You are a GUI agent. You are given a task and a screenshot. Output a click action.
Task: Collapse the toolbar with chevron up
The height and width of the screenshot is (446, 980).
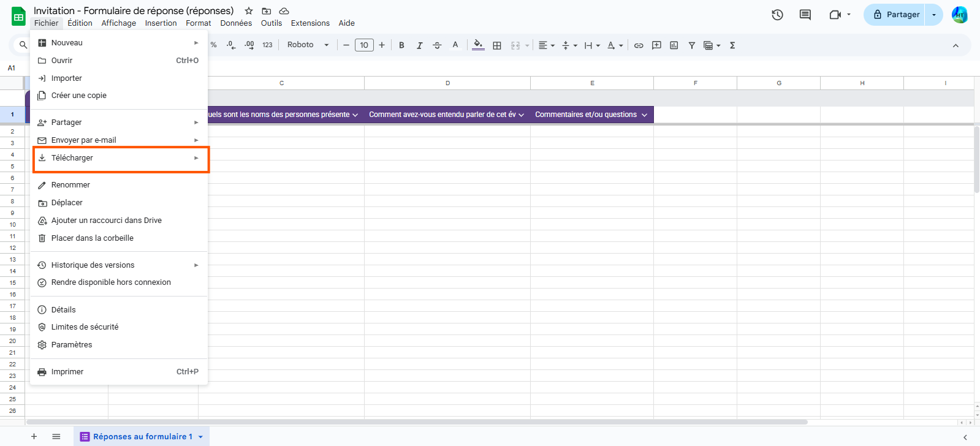955,45
